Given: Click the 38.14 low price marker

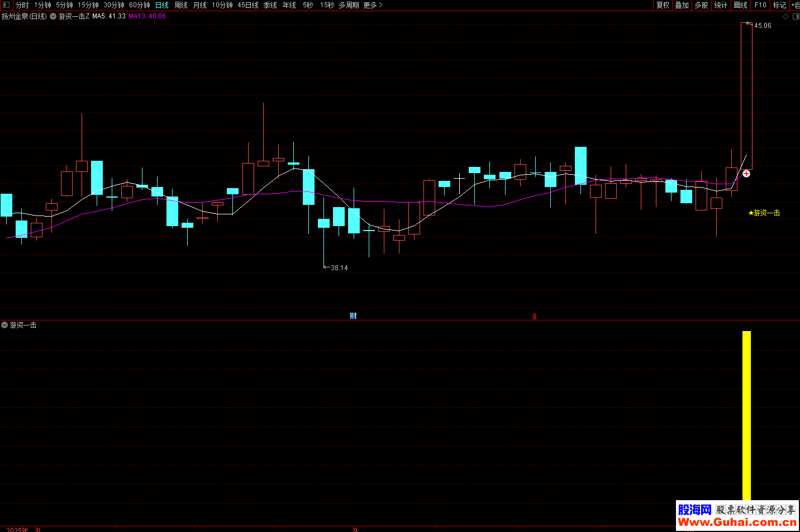Looking at the screenshot, I should [x=339, y=268].
